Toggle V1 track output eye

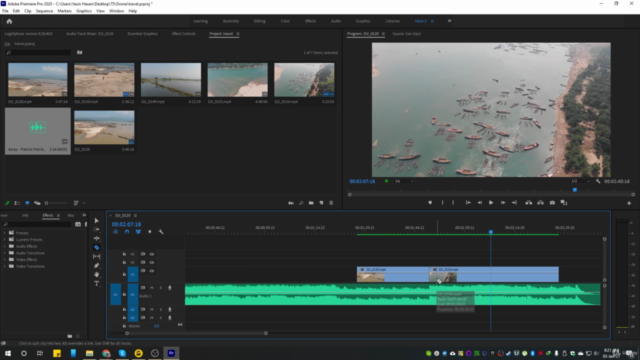coord(152,271)
